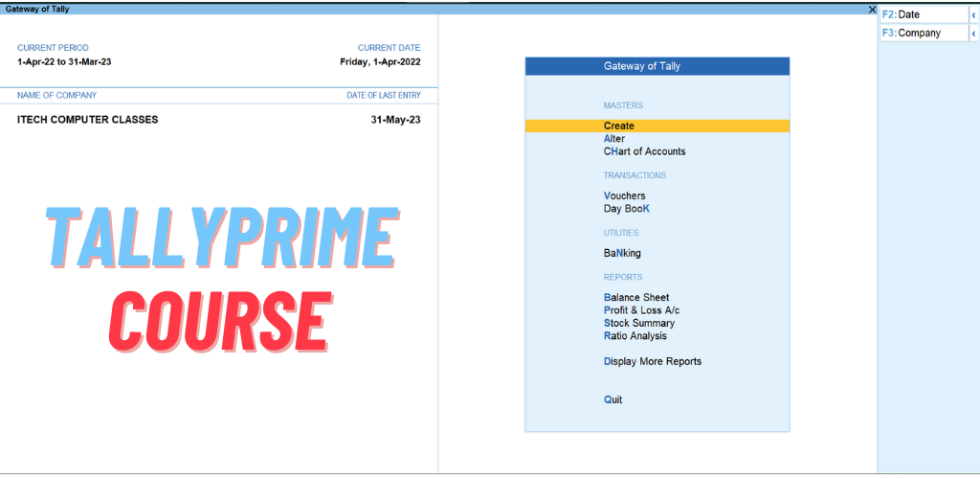Click the MASTERS section heading
Image resolution: width=980 pixels, height=479 pixels.
pos(623,105)
